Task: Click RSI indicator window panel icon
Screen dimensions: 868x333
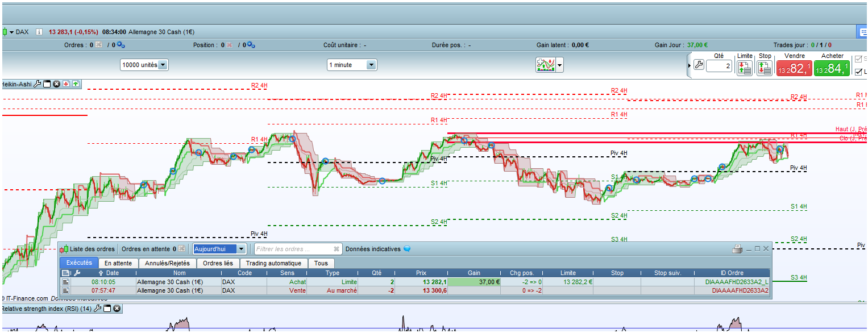Action: (x=107, y=309)
